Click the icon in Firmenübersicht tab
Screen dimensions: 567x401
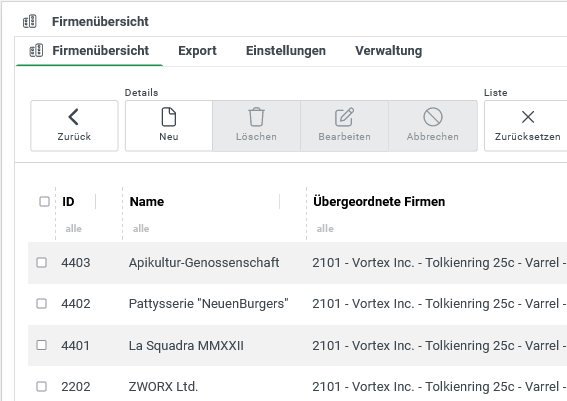(36, 51)
